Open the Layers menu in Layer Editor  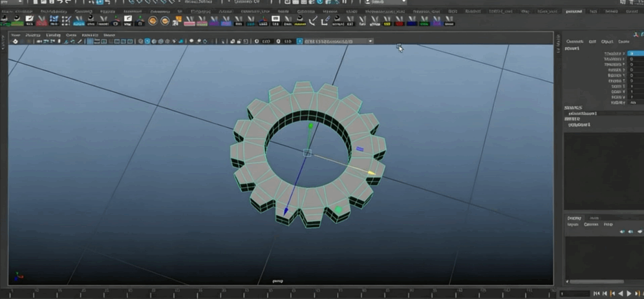[x=573, y=224]
